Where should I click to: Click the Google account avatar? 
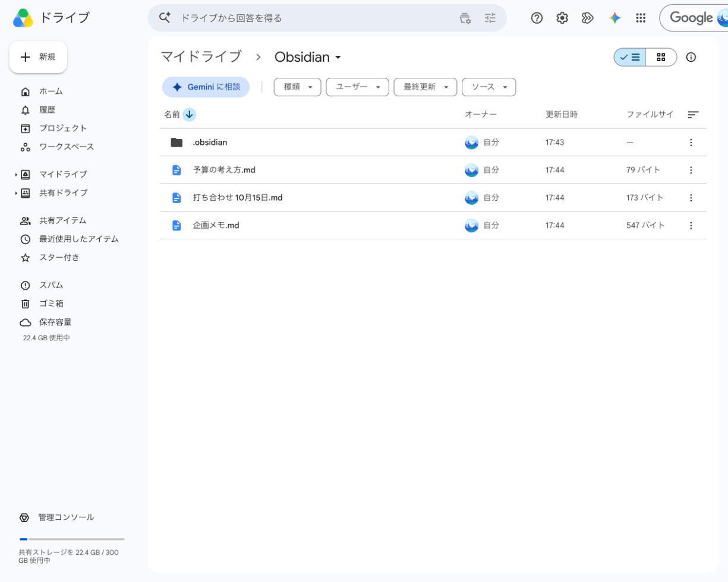pos(721,18)
